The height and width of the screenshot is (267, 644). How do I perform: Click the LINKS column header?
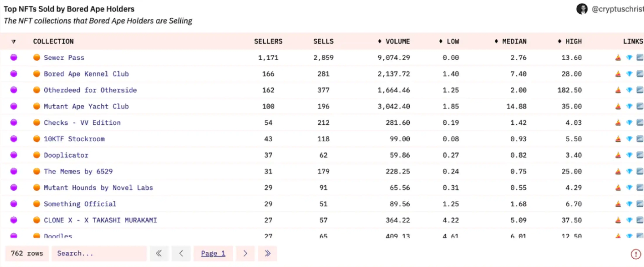633,41
